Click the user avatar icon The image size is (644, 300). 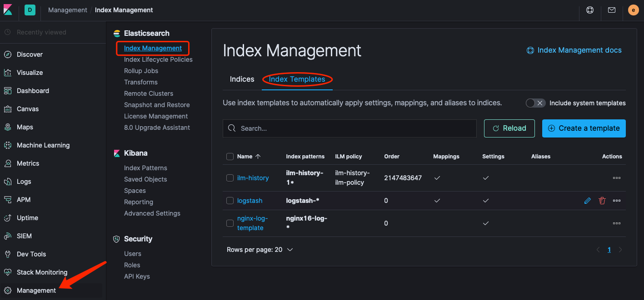pyautogui.click(x=633, y=10)
